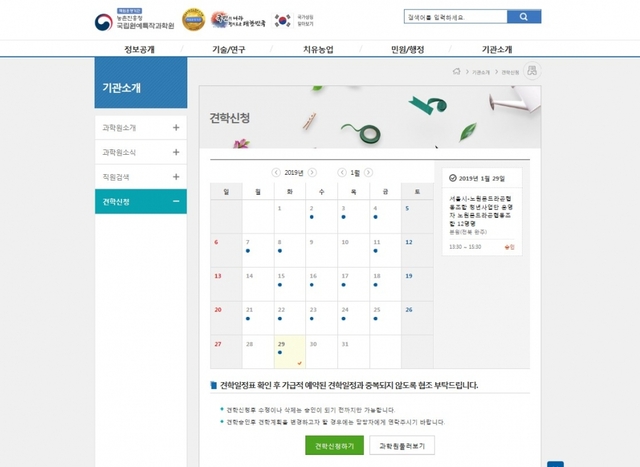Expand the 직원검색 sidebar item
640x467 pixels.
176,177
